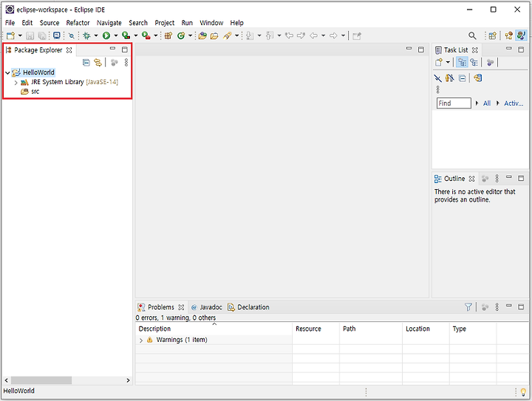The width and height of the screenshot is (532, 401).
Task: Open the New Task dropdown arrow in Task List
Action: coord(448,62)
